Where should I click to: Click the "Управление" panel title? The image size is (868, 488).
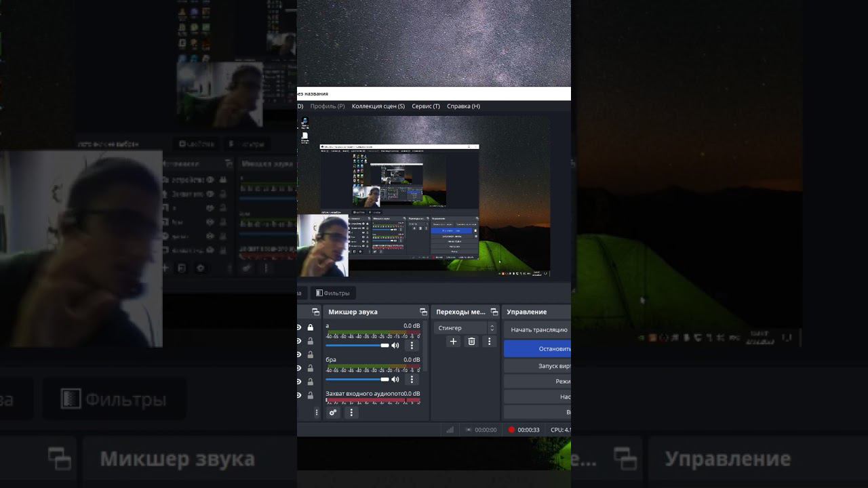(x=527, y=312)
